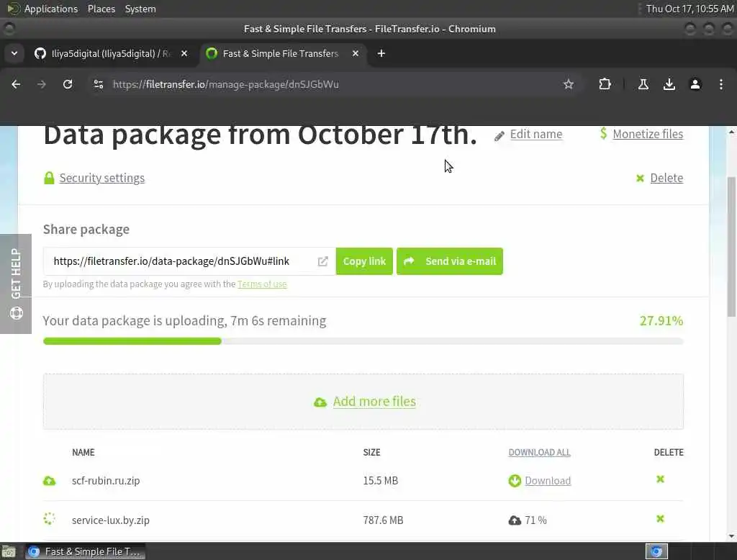737x560 pixels.
Task: Click the Chrome Labs flask icon
Action: pyautogui.click(x=643, y=84)
